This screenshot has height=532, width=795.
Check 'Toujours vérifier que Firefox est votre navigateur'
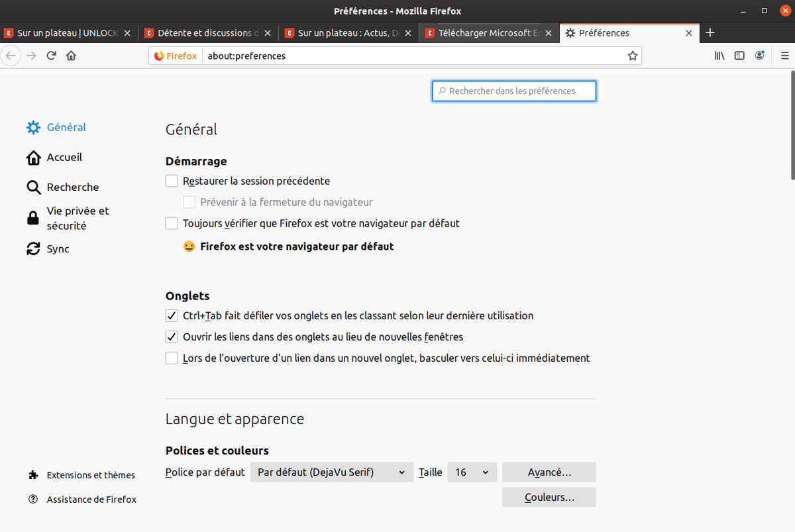(x=172, y=223)
